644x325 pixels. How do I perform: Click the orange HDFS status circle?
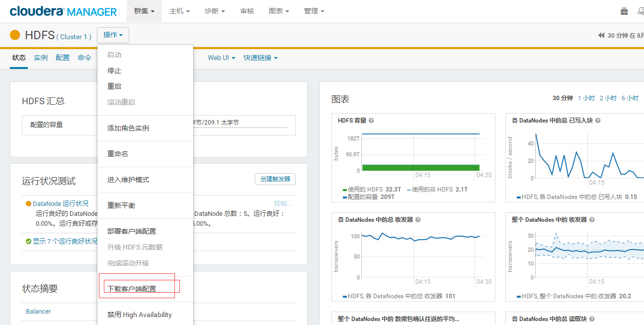coord(15,35)
